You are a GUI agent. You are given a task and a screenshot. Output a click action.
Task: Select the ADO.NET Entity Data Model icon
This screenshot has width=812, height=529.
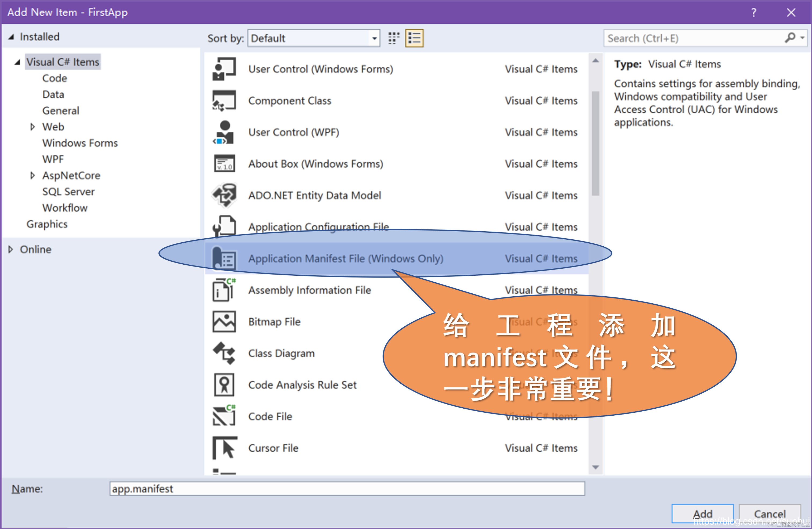pos(224,195)
